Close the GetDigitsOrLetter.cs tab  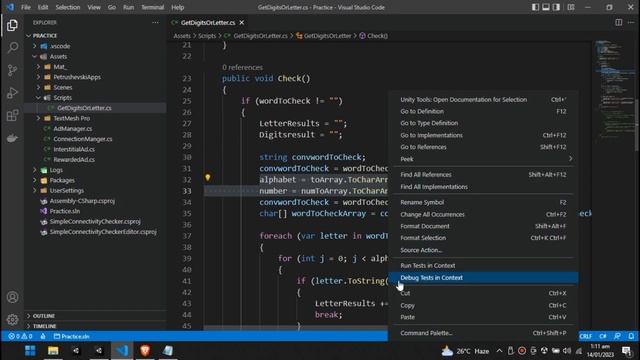(242, 22)
